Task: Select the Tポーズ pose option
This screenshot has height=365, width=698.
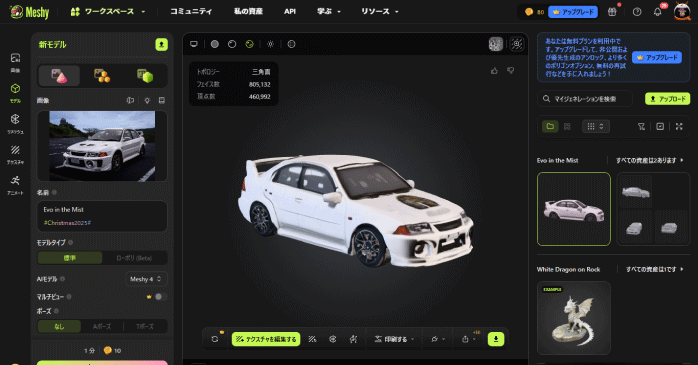Action: [x=145, y=326]
